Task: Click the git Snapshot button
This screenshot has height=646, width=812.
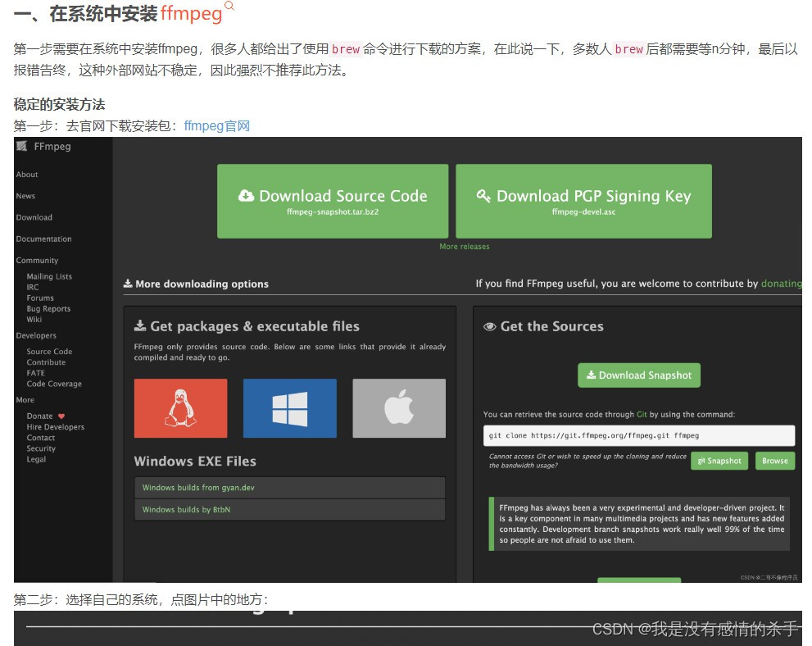Action: coord(719,461)
